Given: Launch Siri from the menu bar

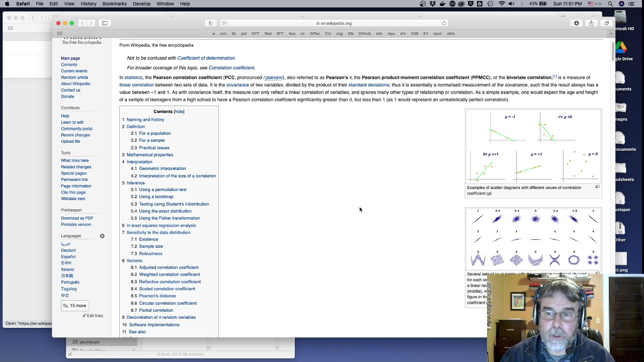Looking at the screenshot, I should [x=621, y=4].
